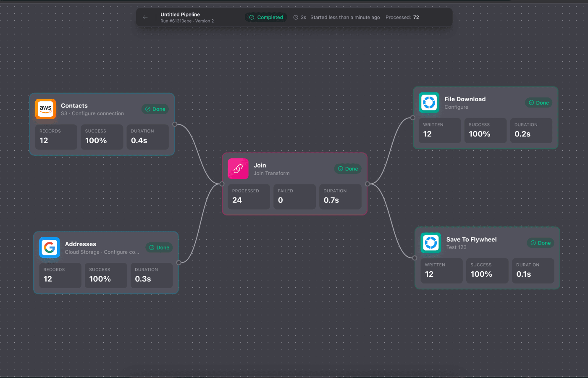Click the AWS S3 icon on Contacts node
The width and height of the screenshot is (588, 378).
(x=45, y=109)
